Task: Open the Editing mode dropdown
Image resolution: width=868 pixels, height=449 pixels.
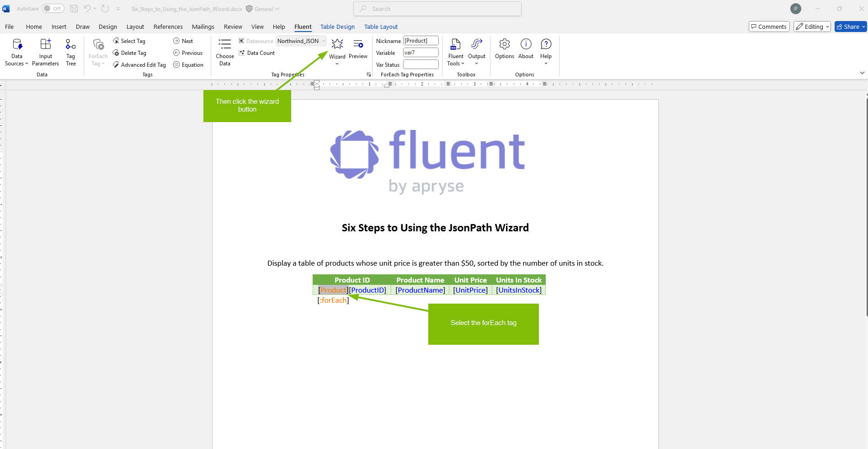Action: pyautogui.click(x=812, y=27)
